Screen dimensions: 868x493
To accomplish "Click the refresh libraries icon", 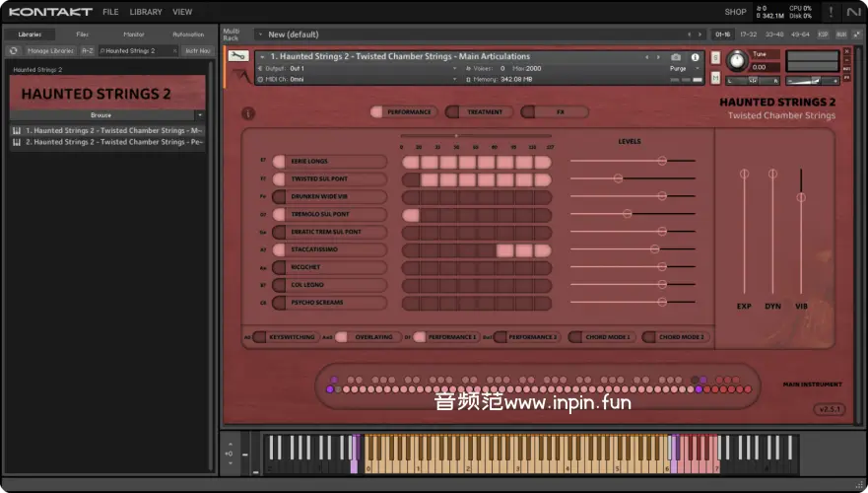I will [14, 50].
